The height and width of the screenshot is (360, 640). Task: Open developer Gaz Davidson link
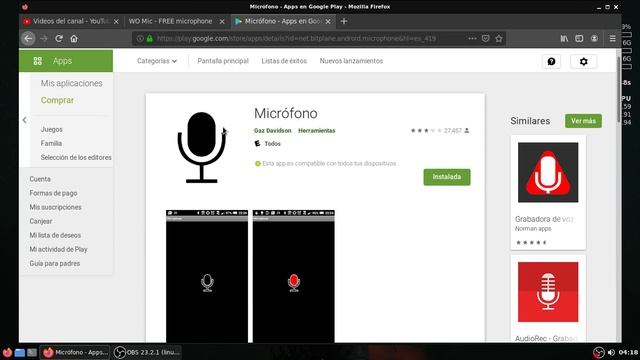click(x=273, y=131)
